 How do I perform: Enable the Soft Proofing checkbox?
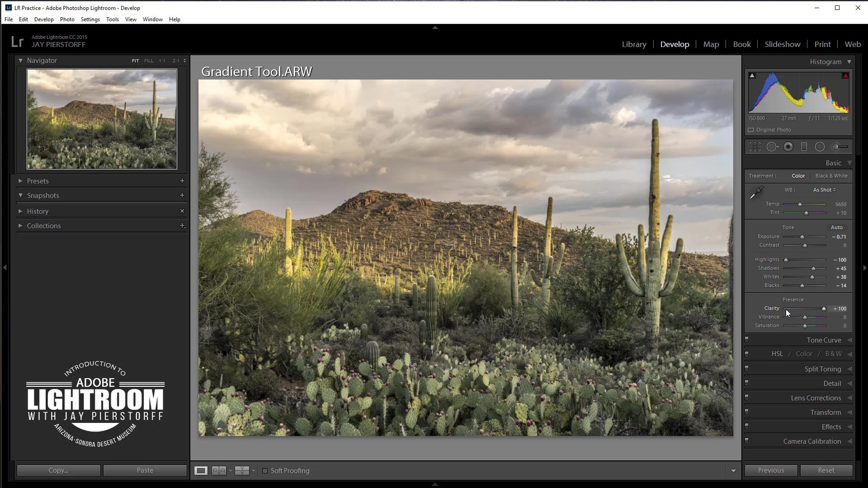point(265,471)
